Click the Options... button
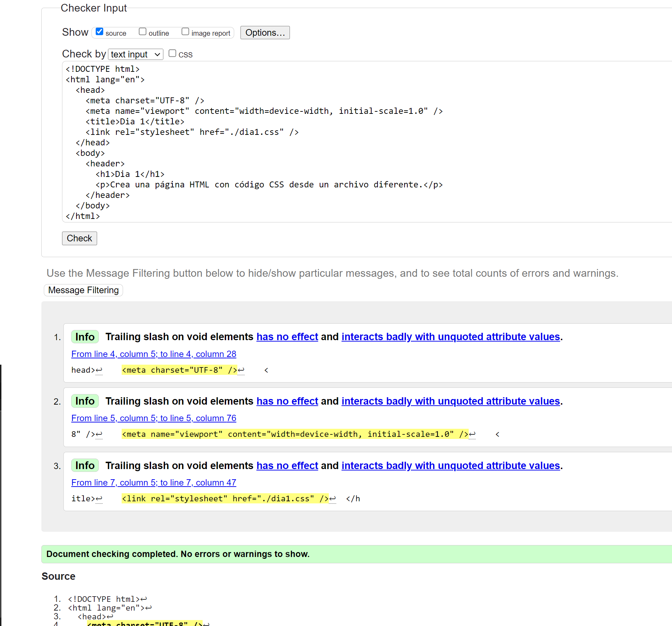672x626 pixels. pos(265,33)
